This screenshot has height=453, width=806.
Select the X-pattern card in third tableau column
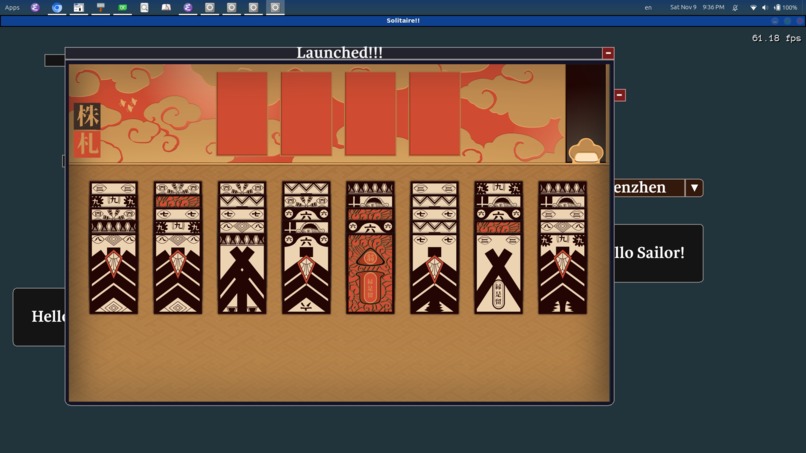(x=242, y=278)
